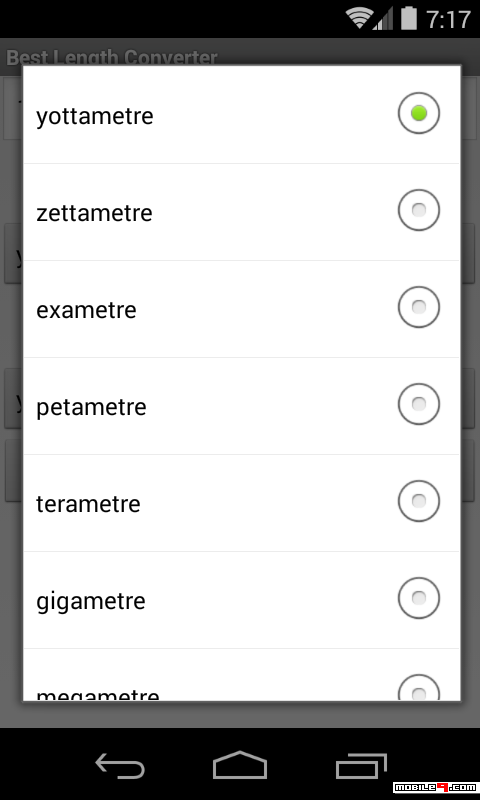
Task: Select the megametre radio button
Action: 418,688
